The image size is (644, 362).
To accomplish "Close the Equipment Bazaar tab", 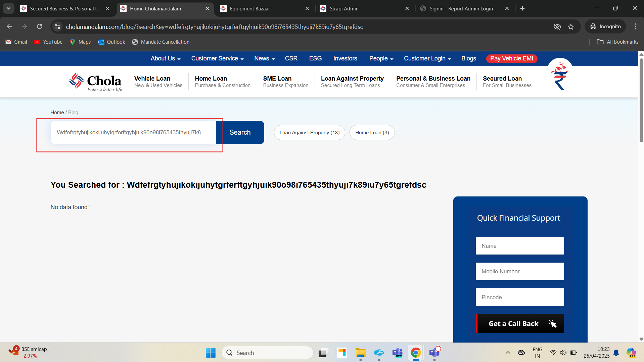I will [x=307, y=8].
